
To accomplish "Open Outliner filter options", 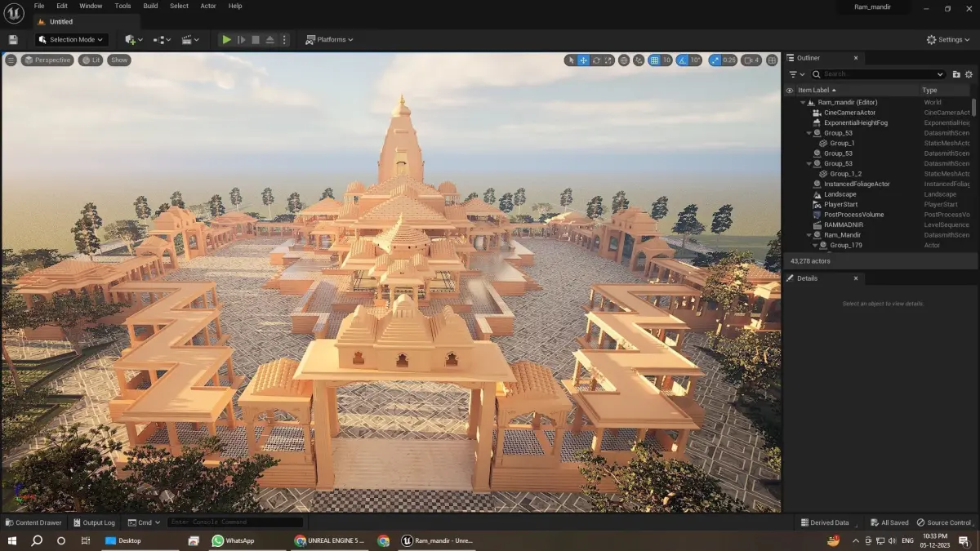I will click(x=795, y=74).
